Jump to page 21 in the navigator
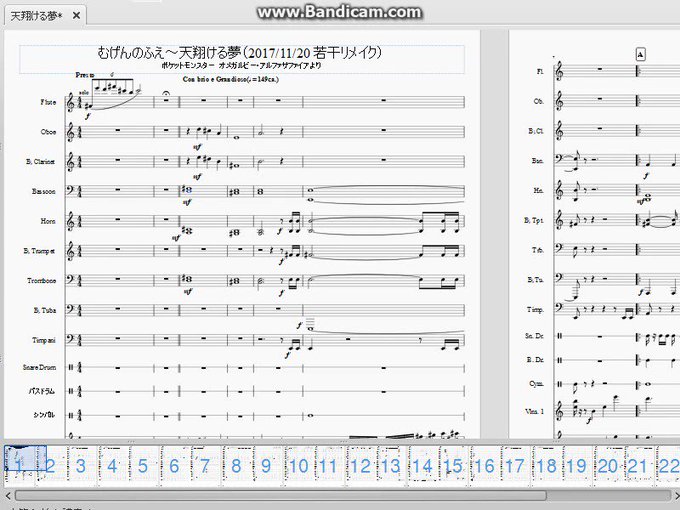The height and width of the screenshot is (510, 680). click(638, 465)
